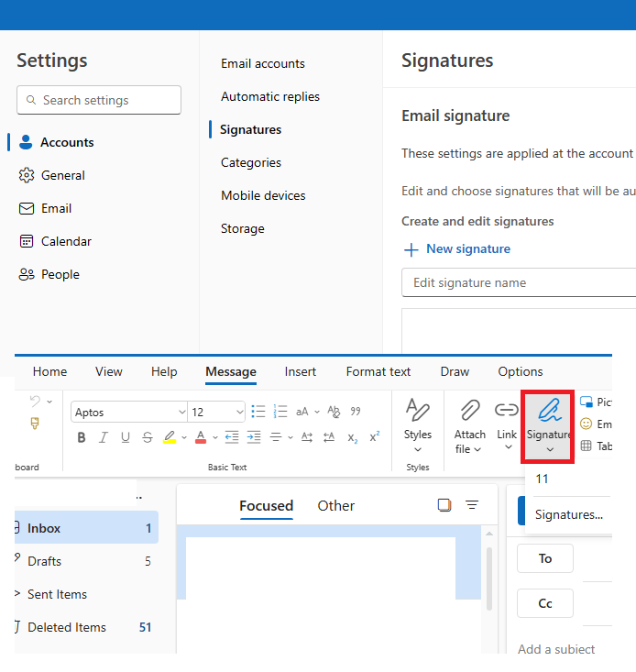Click the To recipients button
The image size is (636, 672).
click(x=544, y=558)
